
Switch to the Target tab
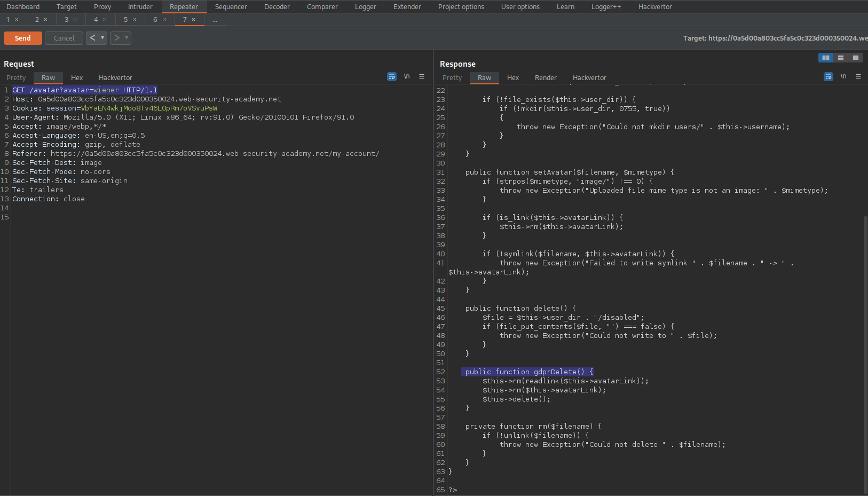pos(67,6)
